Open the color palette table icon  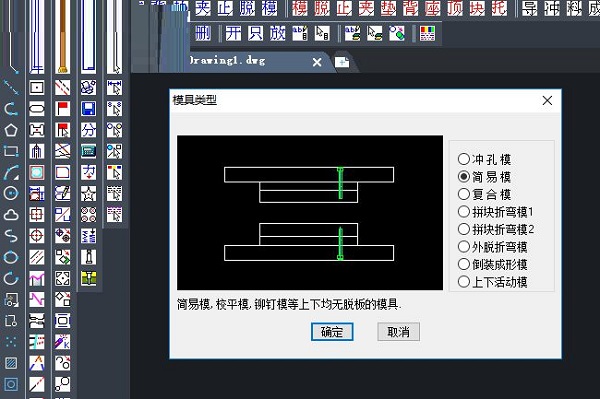point(427,33)
